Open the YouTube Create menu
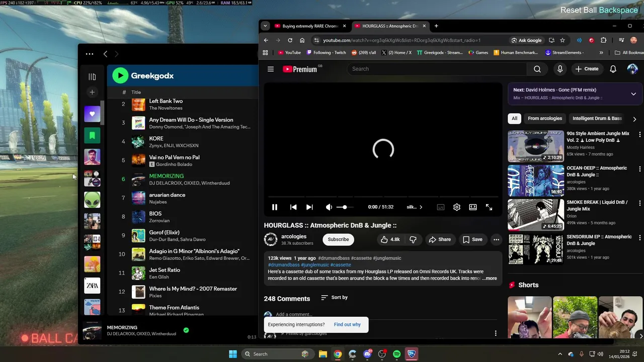Viewport: 644px width, 362px height. (x=587, y=69)
